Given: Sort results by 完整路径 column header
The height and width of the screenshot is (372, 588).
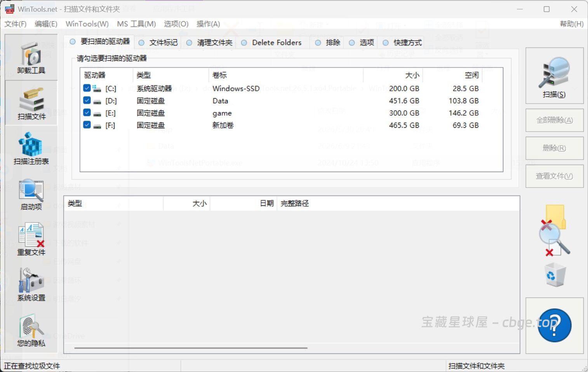Looking at the screenshot, I should pos(398,203).
